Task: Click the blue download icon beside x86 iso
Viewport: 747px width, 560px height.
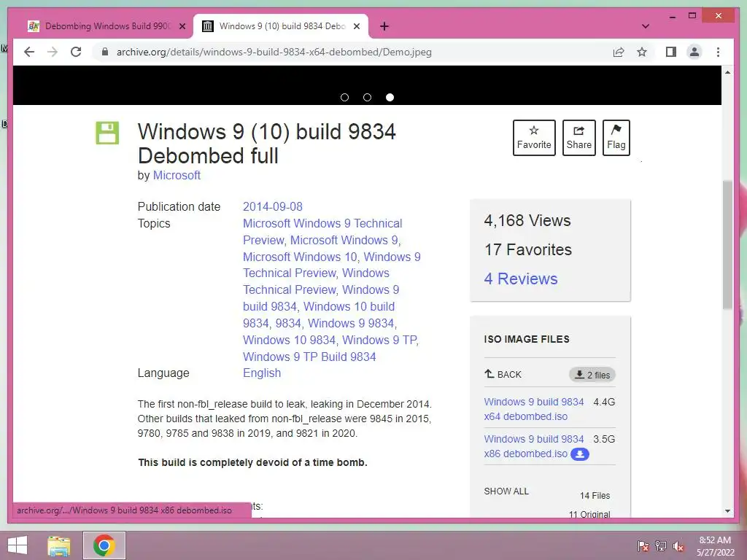Action: (x=580, y=454)
